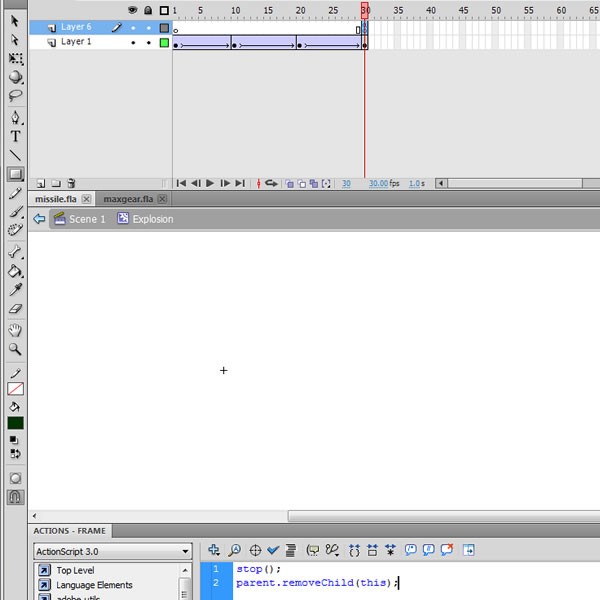Toggle lock dot for Layer 1
Screen dimensions: 600x600
tap(148, 43)
